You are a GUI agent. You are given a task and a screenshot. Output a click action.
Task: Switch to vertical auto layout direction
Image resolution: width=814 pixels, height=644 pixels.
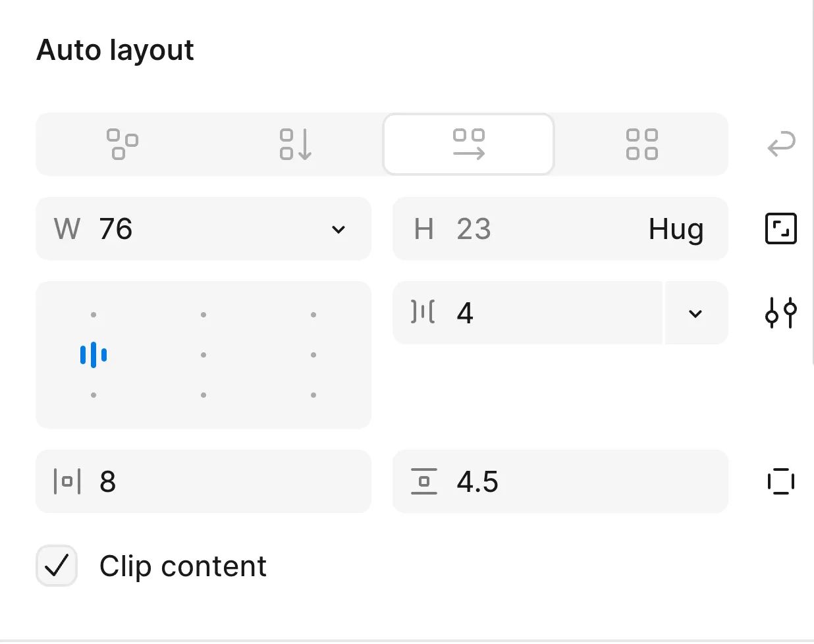click(296, 144)
